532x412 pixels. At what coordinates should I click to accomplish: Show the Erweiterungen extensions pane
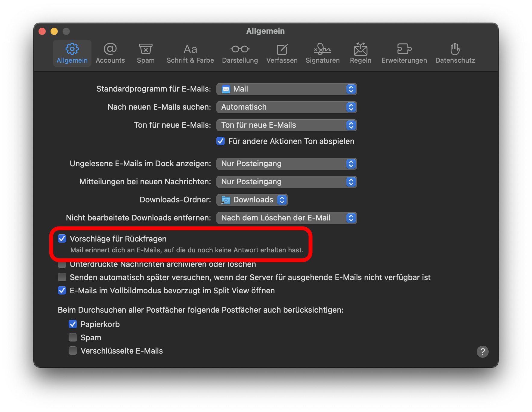pos(404,53)
